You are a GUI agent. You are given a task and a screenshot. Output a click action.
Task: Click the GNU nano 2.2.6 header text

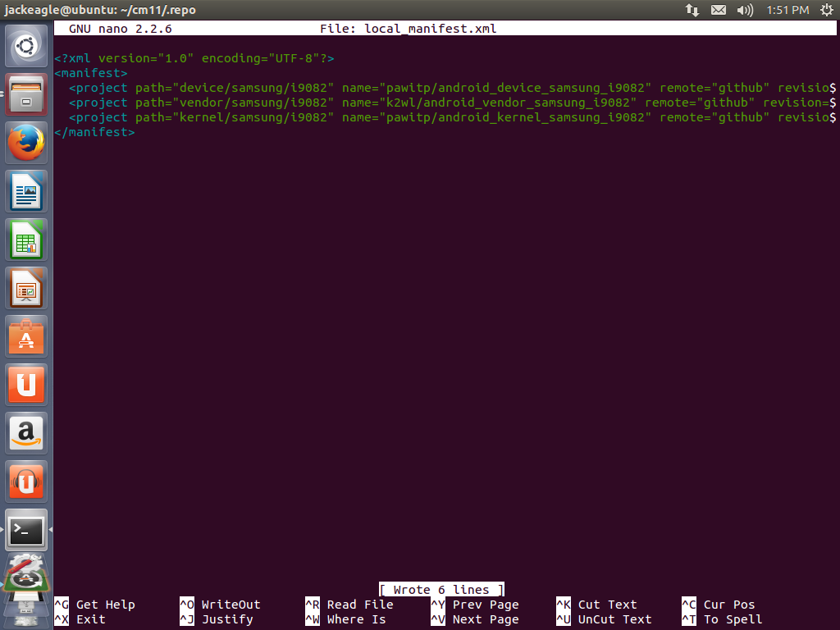pyautogui.click(x=120, y=29)
